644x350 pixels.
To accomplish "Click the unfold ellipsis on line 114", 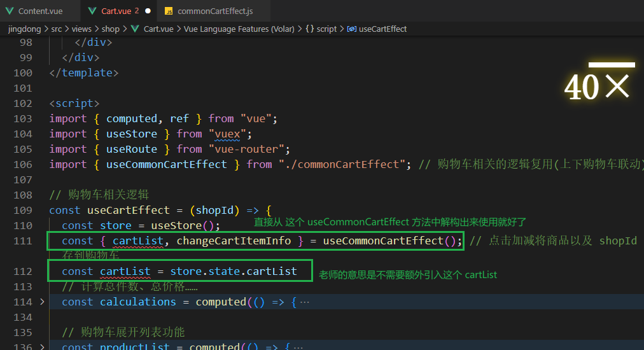I will 304,302.
